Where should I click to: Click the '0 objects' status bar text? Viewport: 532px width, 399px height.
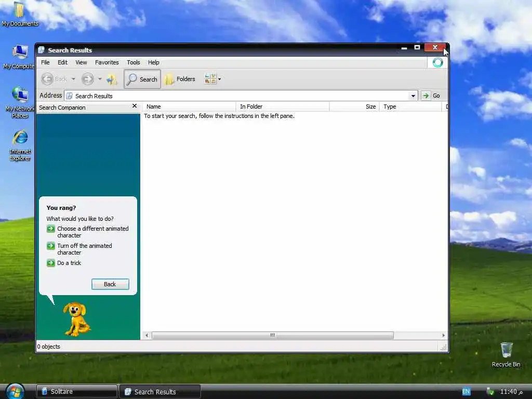point(48,347)
